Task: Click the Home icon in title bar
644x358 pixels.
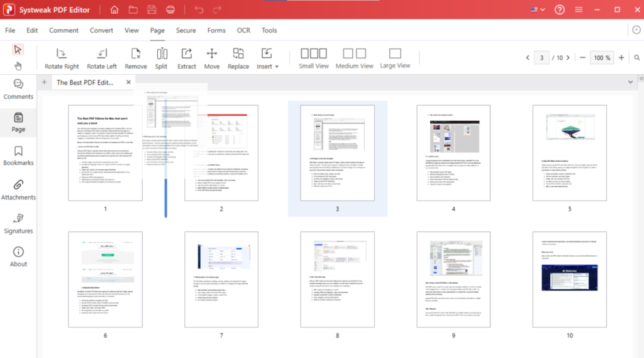Action: pos(114,9)
